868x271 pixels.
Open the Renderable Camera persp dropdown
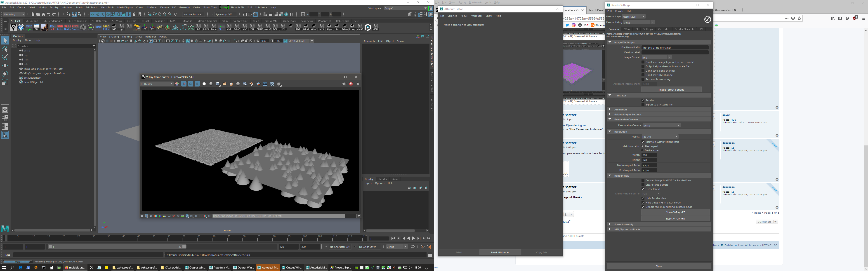(x=661, y=125)
